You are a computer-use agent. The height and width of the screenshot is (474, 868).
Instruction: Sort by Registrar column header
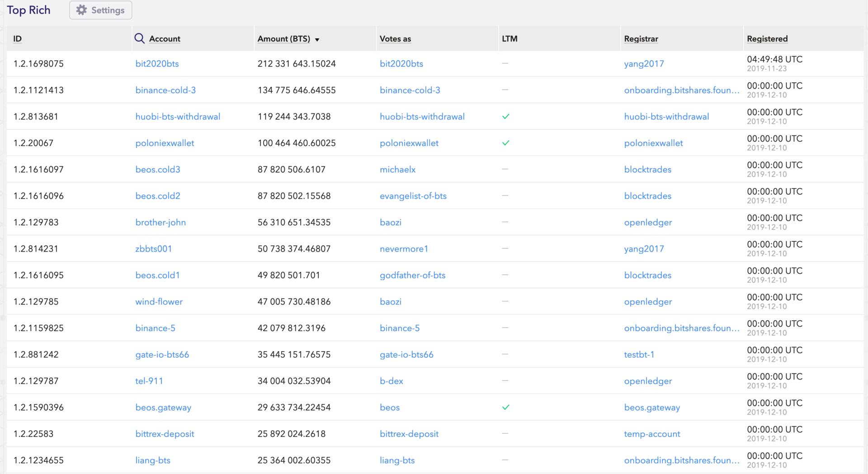(x=641, y=39)
